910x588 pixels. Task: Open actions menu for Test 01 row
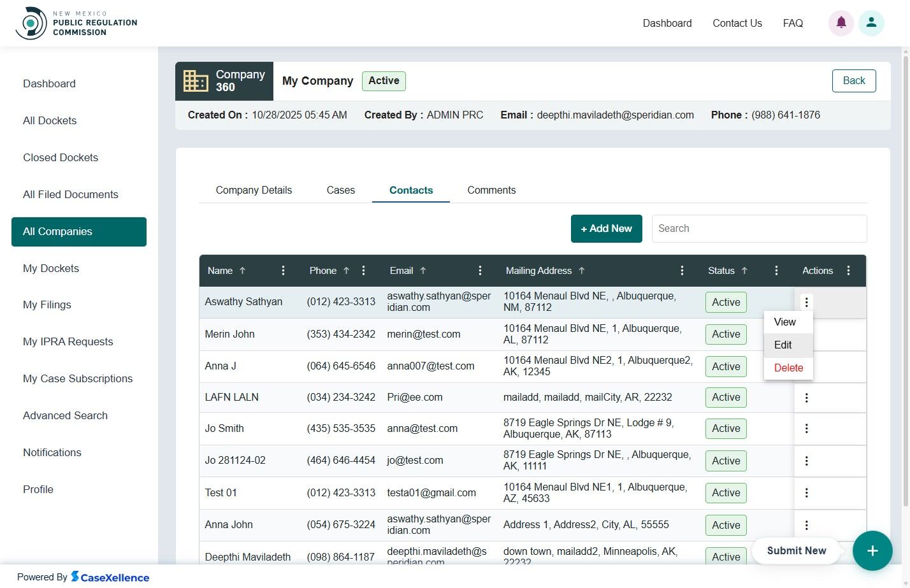point(806,492)
